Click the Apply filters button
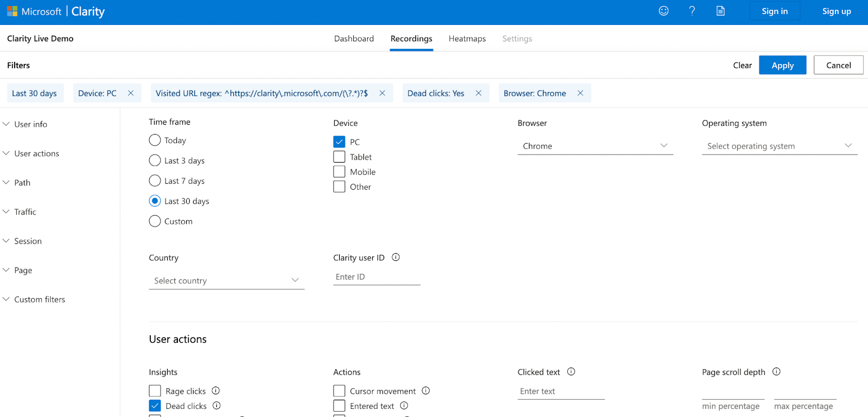868x417 pixels. point(782,65)
